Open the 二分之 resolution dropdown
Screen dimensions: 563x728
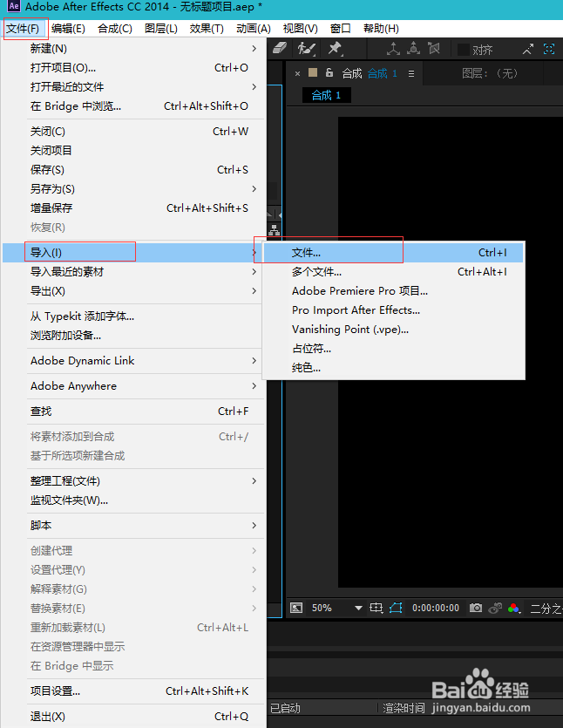(546, 609)
